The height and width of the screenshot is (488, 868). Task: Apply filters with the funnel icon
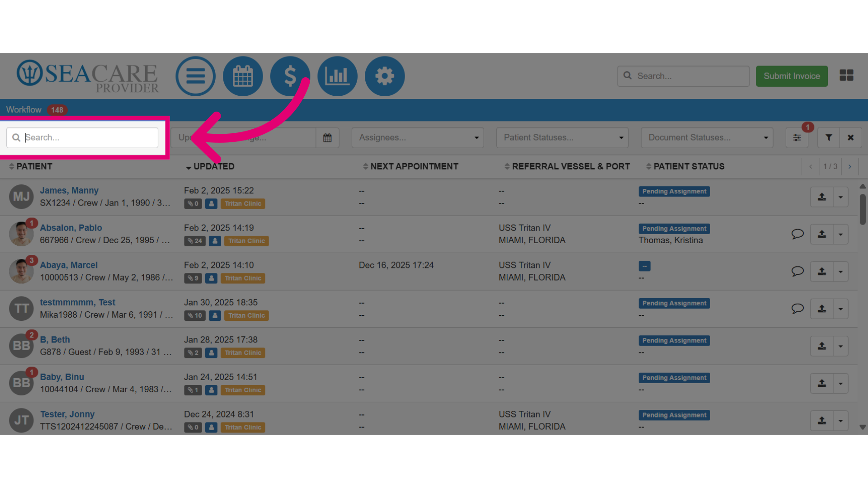829,137
